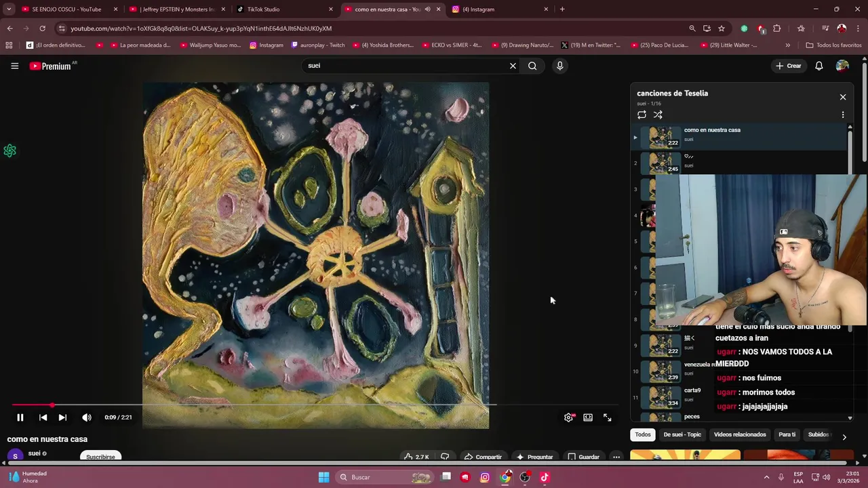The height and width of the screenshot is (488, 868).
Task: Select the 'Videos relacionados' chip
Action: pyautogui.click(x=740, y=434)
